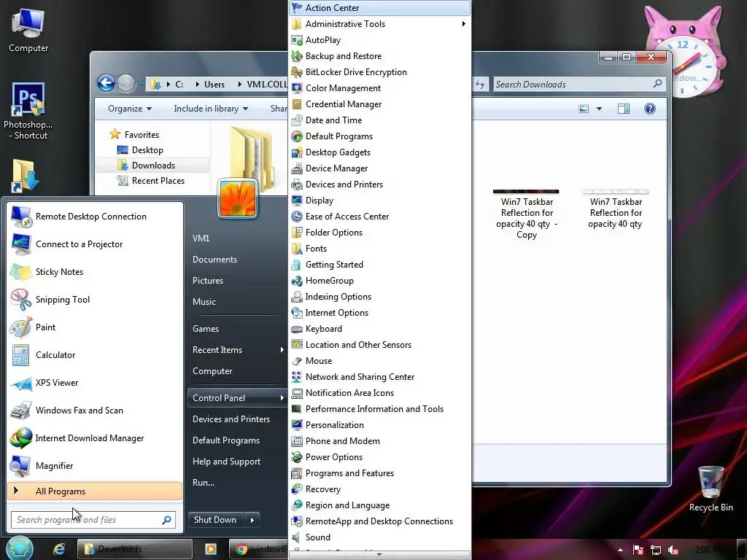Screen dimensions: 747x560
Task: Launch Calculator from Start menu
Action: point(95,355)
